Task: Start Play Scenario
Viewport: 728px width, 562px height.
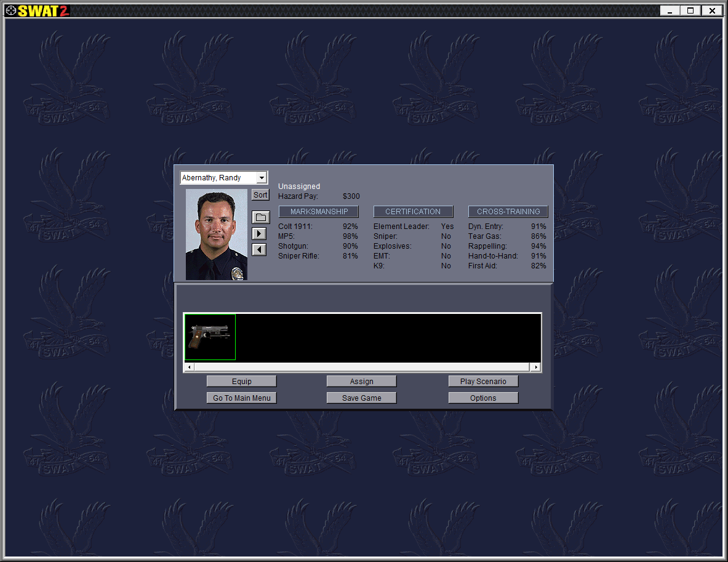Action: pos(483,381)
